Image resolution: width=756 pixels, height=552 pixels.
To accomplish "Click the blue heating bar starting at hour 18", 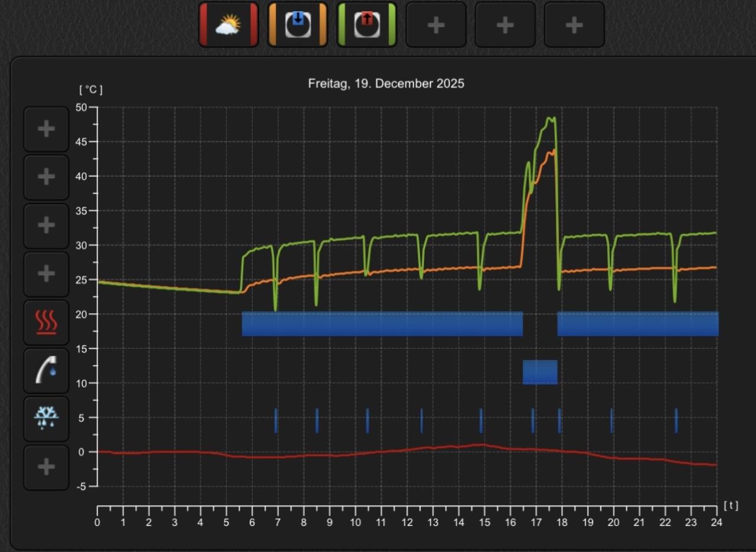I will pos(638,324).
